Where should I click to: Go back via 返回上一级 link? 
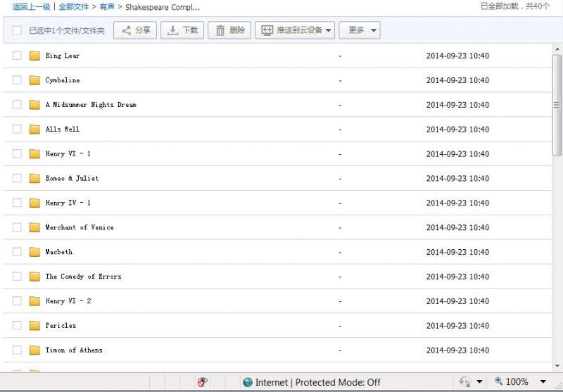tap(31, 6)
